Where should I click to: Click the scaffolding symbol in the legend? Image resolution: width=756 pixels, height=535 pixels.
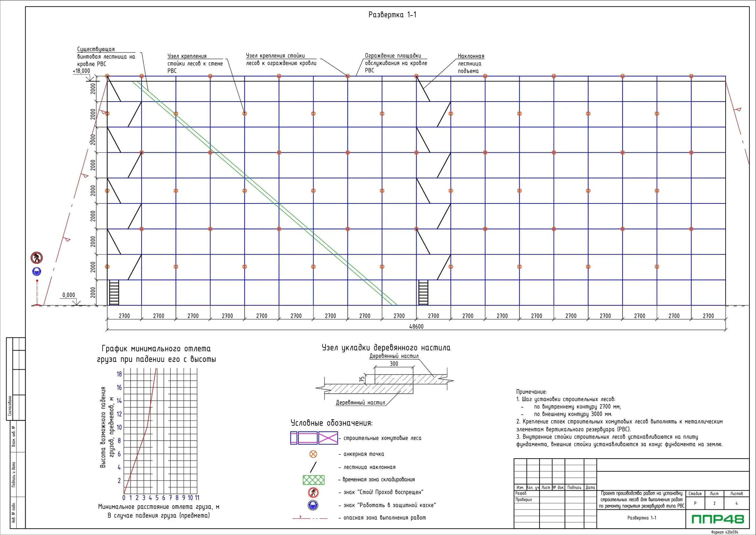(x=314, y=438)
